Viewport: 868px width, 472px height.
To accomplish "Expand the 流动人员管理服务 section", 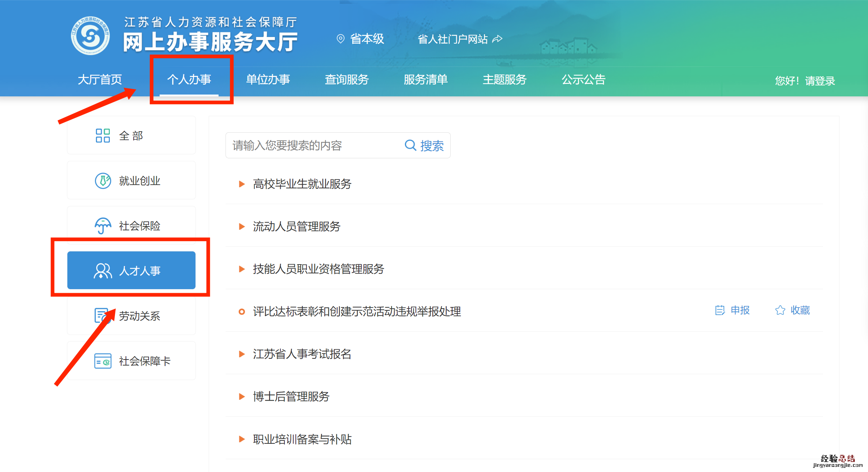I will click(242, 226).
